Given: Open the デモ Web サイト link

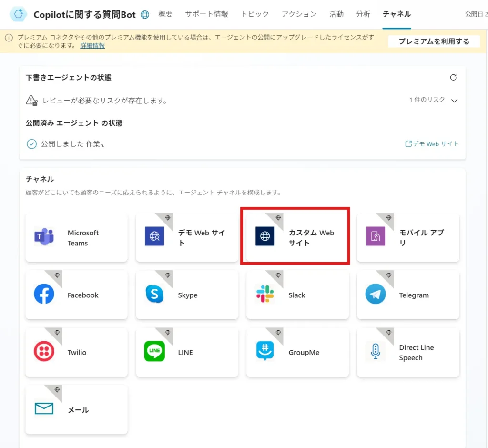Looking at the screenshot, I should pyautogui.click(x=432, y=143).
